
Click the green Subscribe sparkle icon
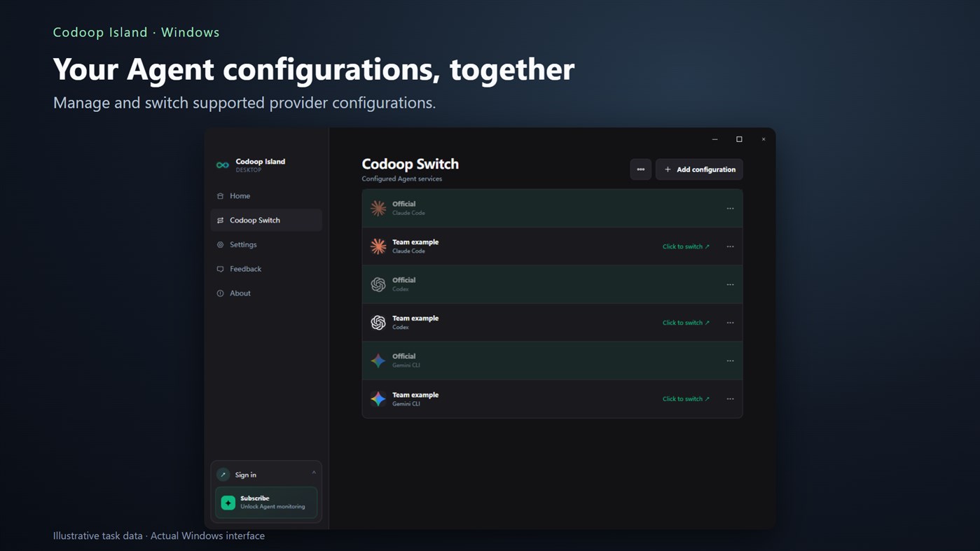click(228, 503)
